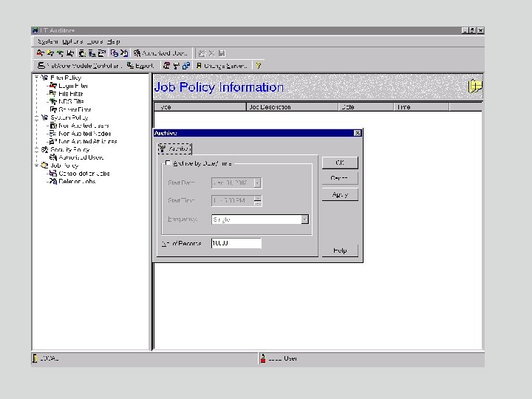The image size is (532, 399).
Task: Collapse the Job Policy tree node
Action: click(37, 166)
